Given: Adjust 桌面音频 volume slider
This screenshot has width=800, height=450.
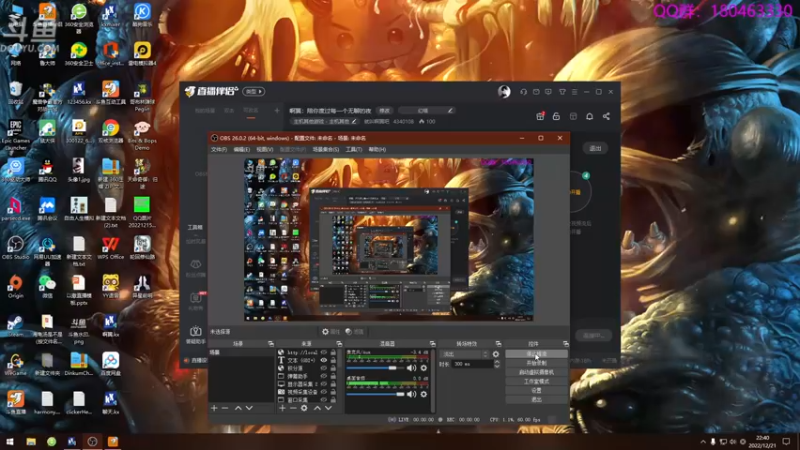Looking at the screenshot, I should click(x=375, y=394).
